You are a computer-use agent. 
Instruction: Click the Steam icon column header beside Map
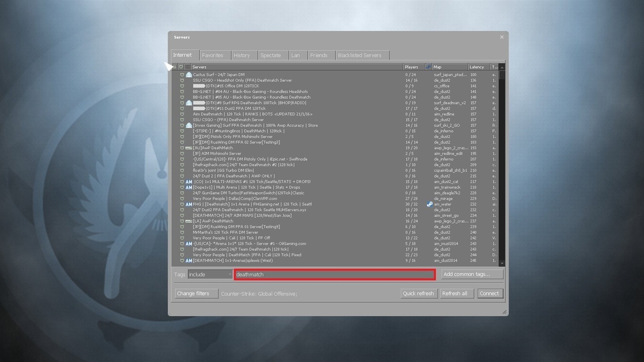coord(429,67)
